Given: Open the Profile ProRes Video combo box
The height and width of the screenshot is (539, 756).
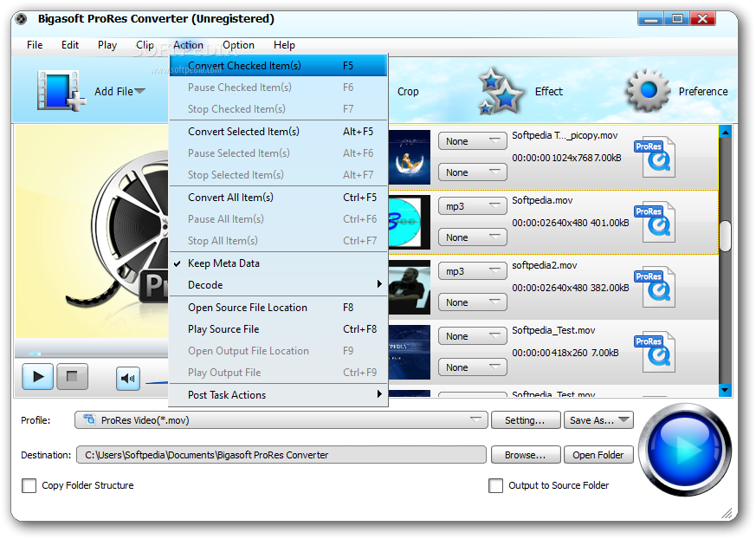Looking at the screenshot, I should 281,419.
